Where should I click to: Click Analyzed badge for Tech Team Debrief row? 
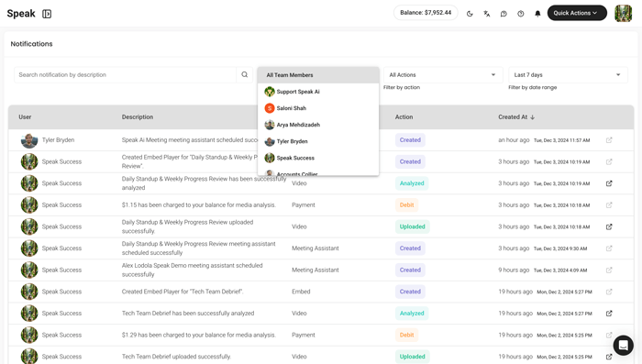tap(412, 314)
